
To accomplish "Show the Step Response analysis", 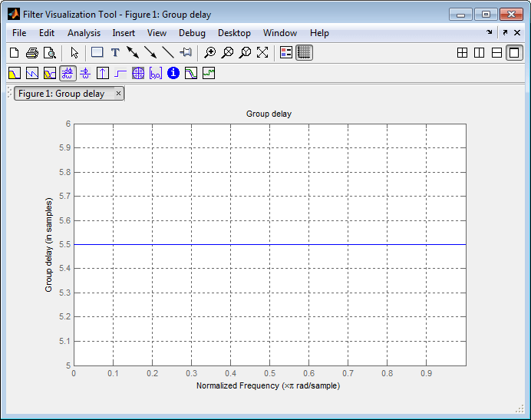I will [x=120, y=73].
